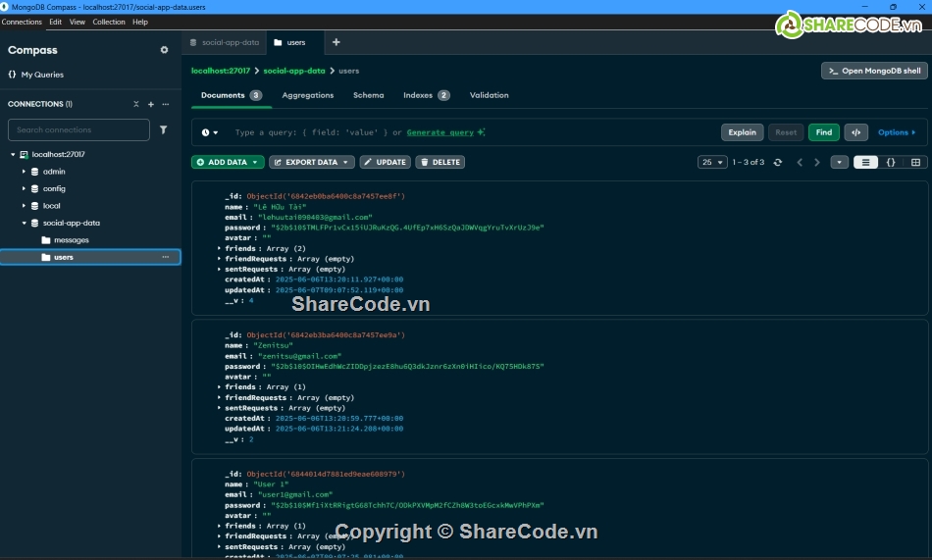Switch to table view of documents
The width and height of the screenshot is (932, 560).
pos(915,162)
